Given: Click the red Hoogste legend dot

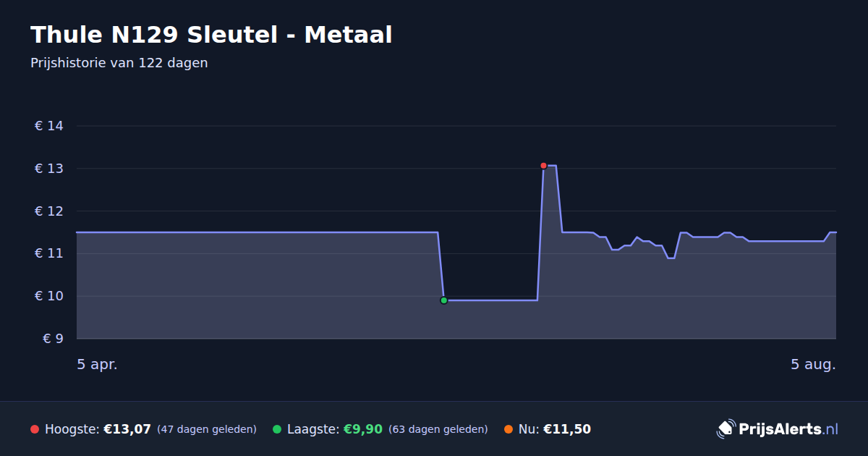Looking at the screenshot, I should [x=35, y=429].
